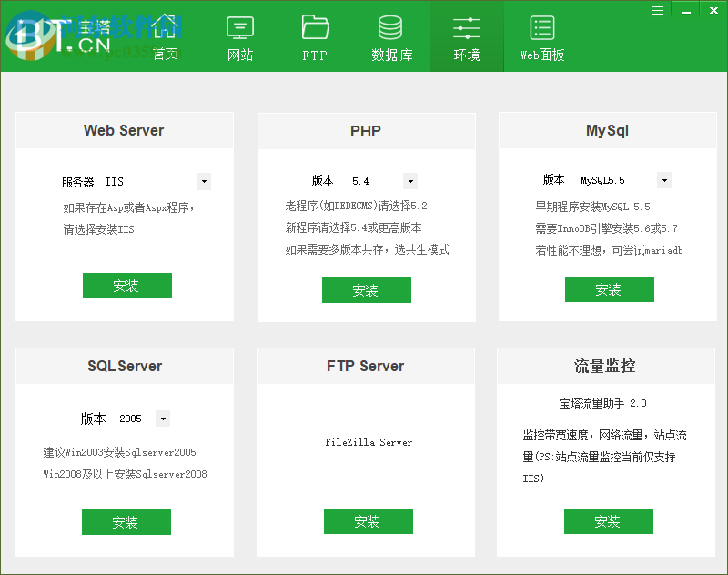Image resolution: width=728 pixels, height=575 pixels.
Task: Install the Web Server with 安装
Action: [126, 286]
